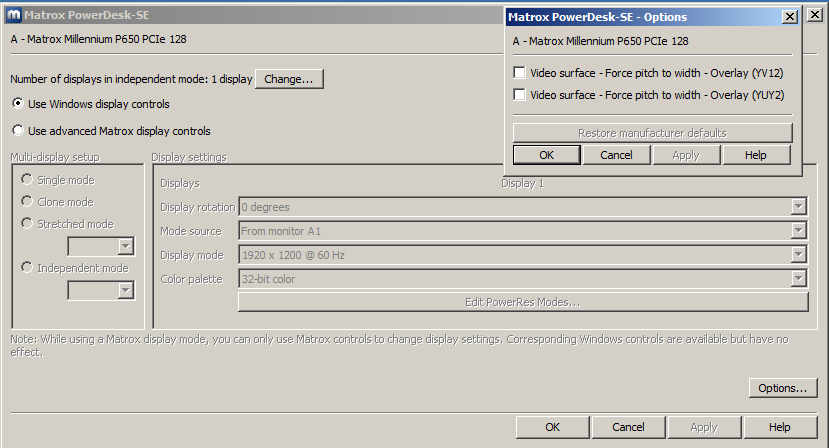Open the Display rotation dropdown
Image resolution: width=829 pixels, height=448 pixels.
(798, 207)
